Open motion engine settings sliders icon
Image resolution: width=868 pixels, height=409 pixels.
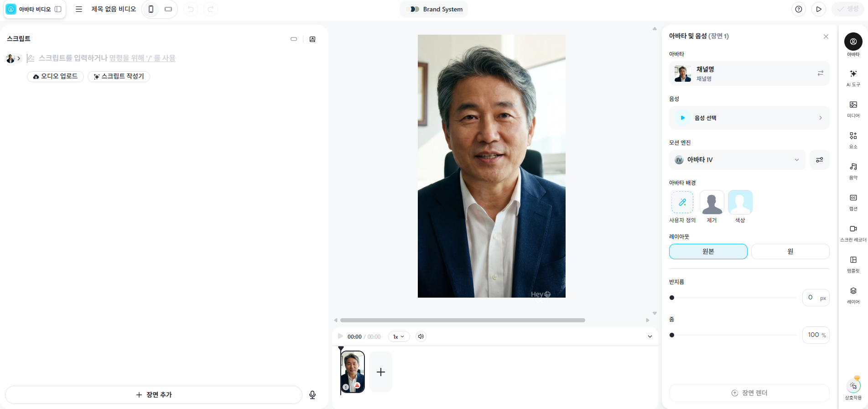pyautogui.click(x=820, y=160)
